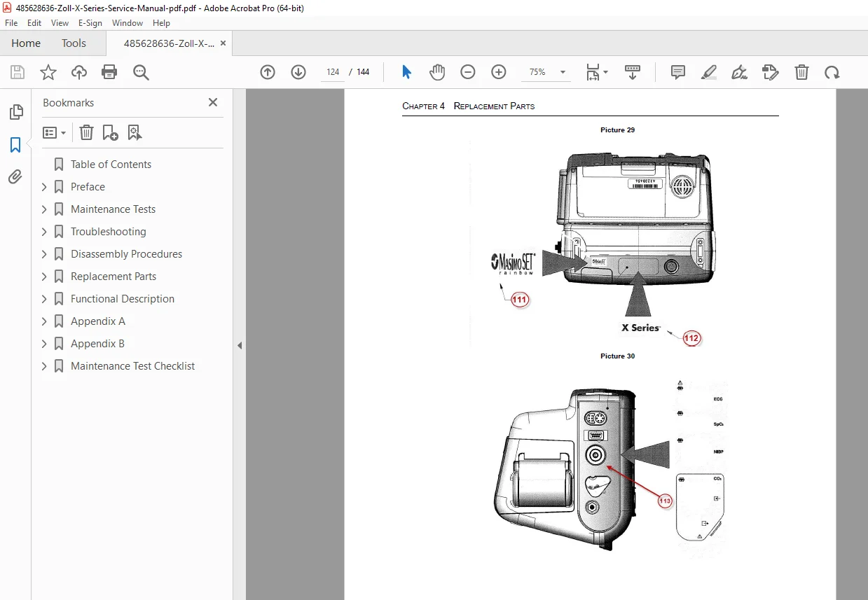The image size is (868, 600).
Task: Expand Disassembly Procedures bookmark chevron
Action: 44,254
